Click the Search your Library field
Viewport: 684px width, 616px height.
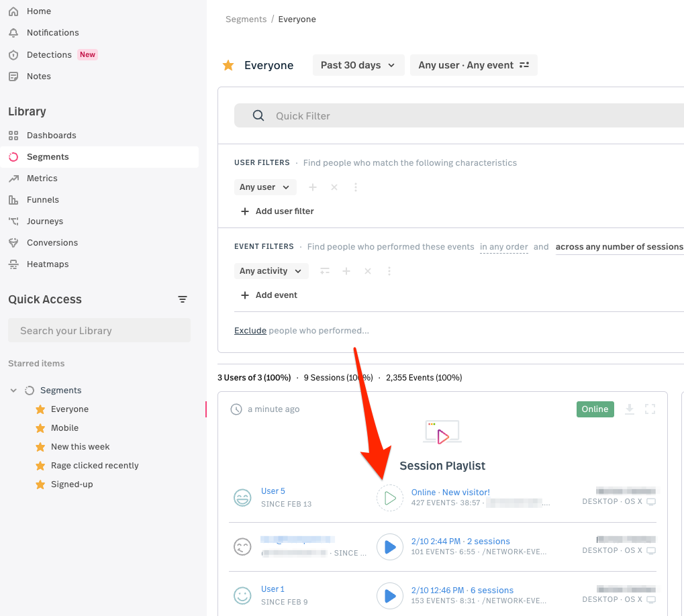99,331
